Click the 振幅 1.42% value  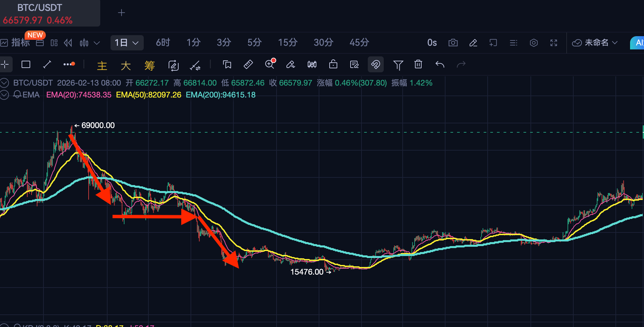point(412,83)
